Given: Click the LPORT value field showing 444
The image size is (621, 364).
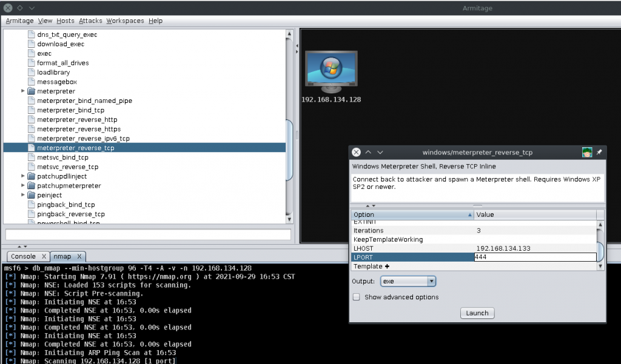Looking at the screenshot, I should pyautogui.click(x=535, y=257).
